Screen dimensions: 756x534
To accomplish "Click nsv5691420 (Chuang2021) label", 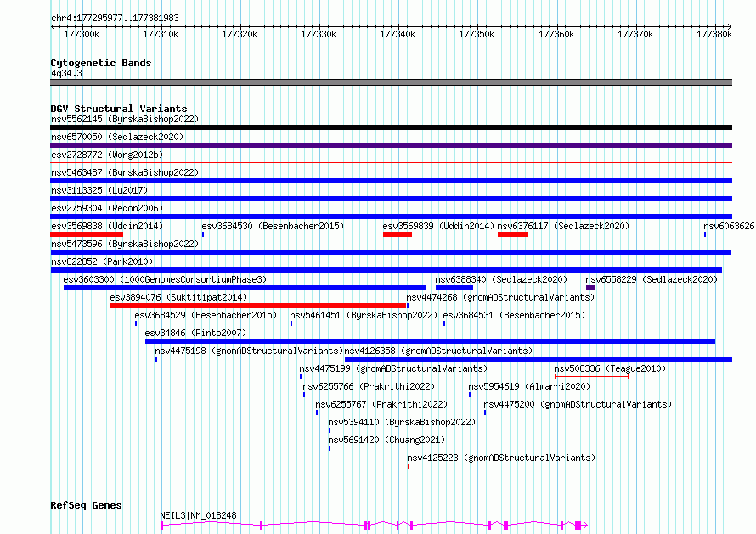I will pos(386,440).
